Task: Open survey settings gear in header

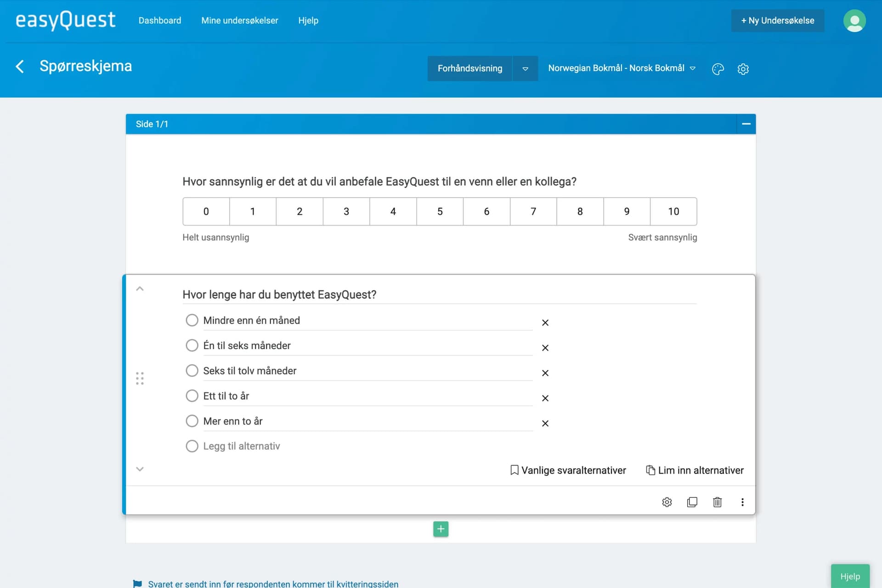Action: pos(743,69)
